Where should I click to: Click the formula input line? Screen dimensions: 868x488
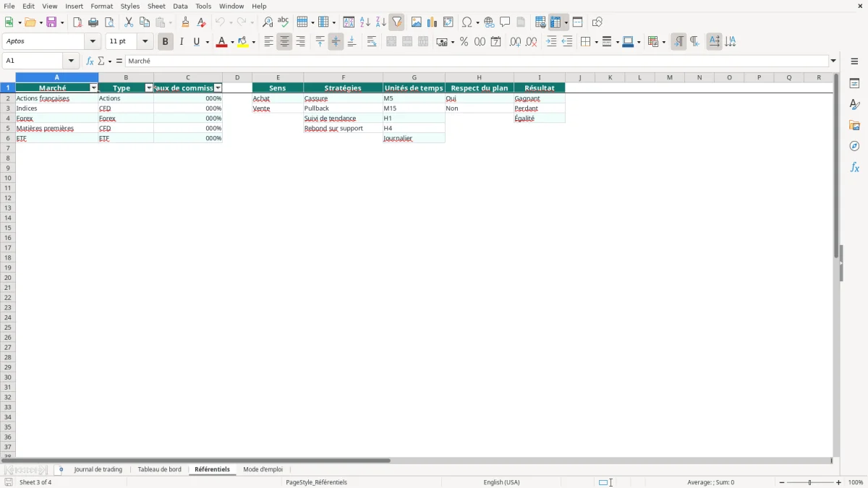(x=477, y=61)
